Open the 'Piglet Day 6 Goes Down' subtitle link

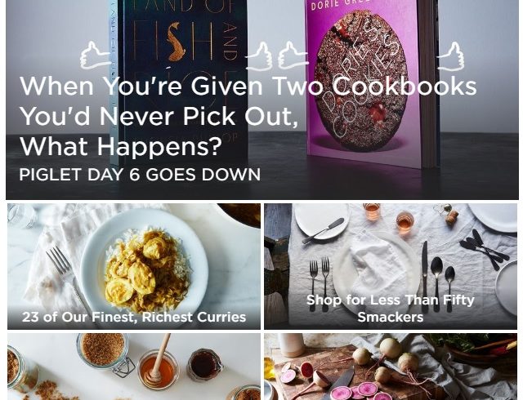(140, 175)
